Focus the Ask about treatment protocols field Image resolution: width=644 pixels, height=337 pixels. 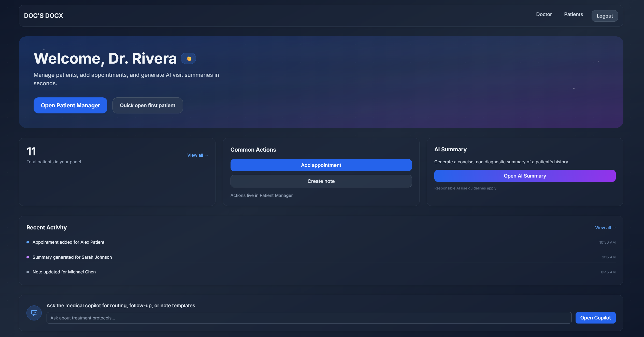coord(309,318)
